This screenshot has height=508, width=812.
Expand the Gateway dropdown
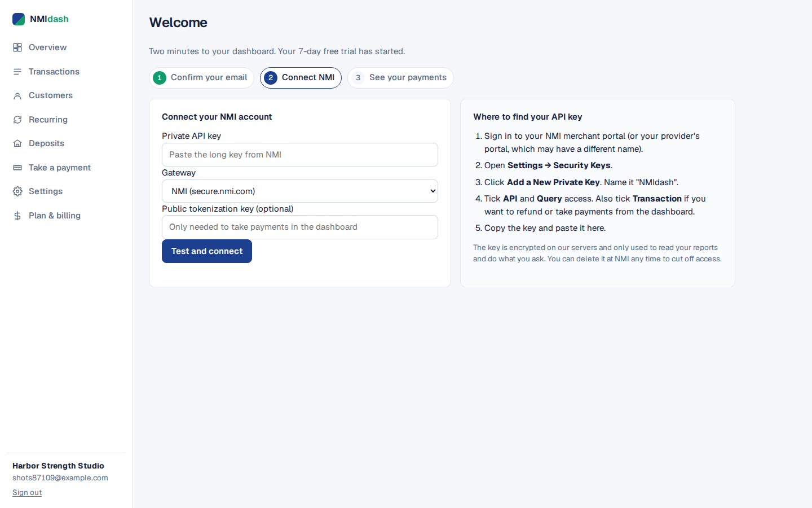coord(300,191)
